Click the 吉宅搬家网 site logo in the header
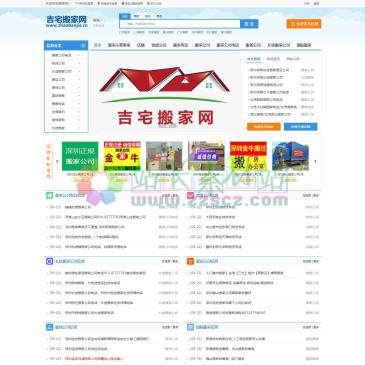The image size is (365, 365). (66, 21)
